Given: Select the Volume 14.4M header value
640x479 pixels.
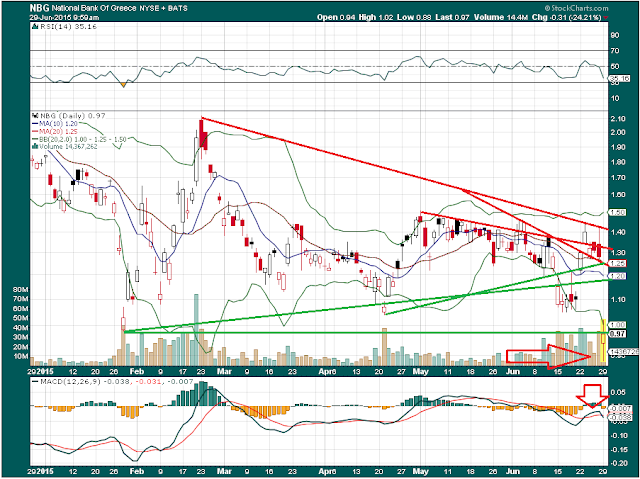Looking at the screenshot, I should pyautogui.click(x=501, y=17).
